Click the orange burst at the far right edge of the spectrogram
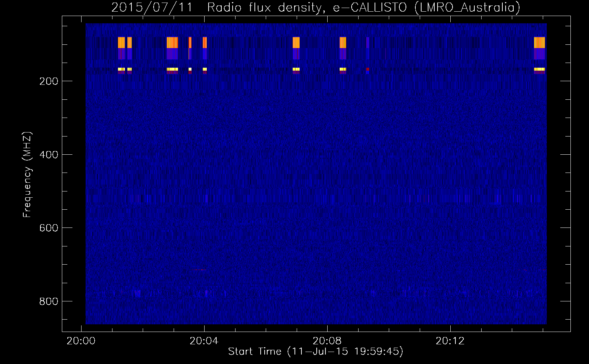The width and height of the screenshot is (589, 364). pyautogui.click(x=539, y=43)
